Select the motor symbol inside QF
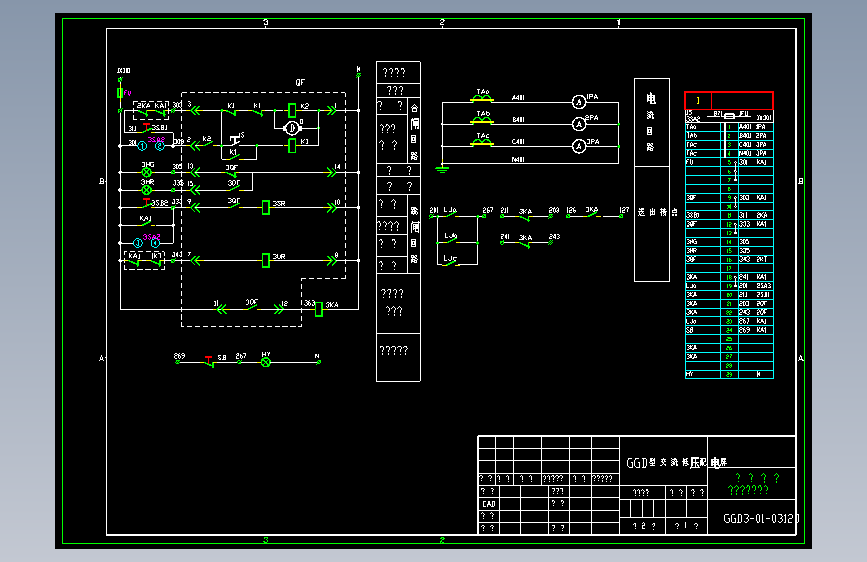Screen dimensions: 867x562 (x=291, y=128)
